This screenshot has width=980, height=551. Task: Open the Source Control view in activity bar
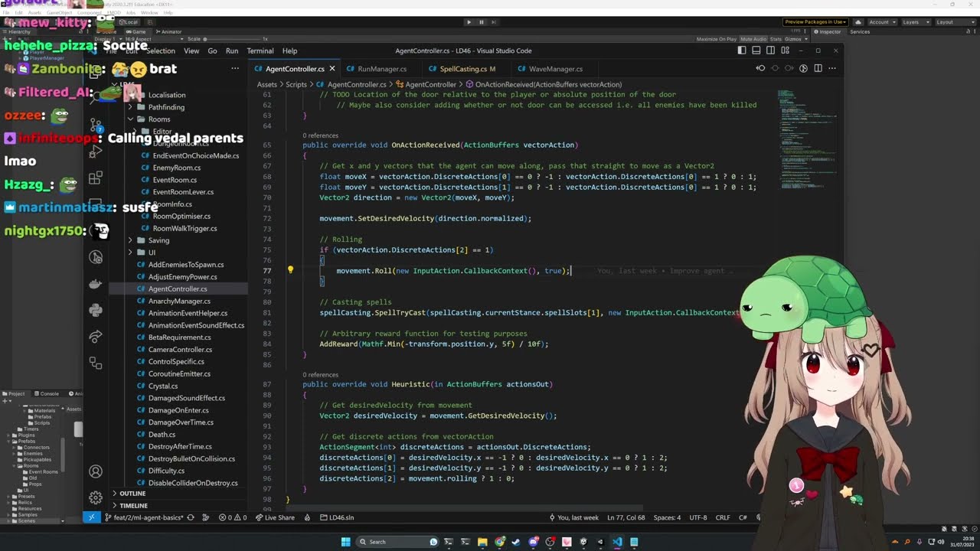pos(96,124)
